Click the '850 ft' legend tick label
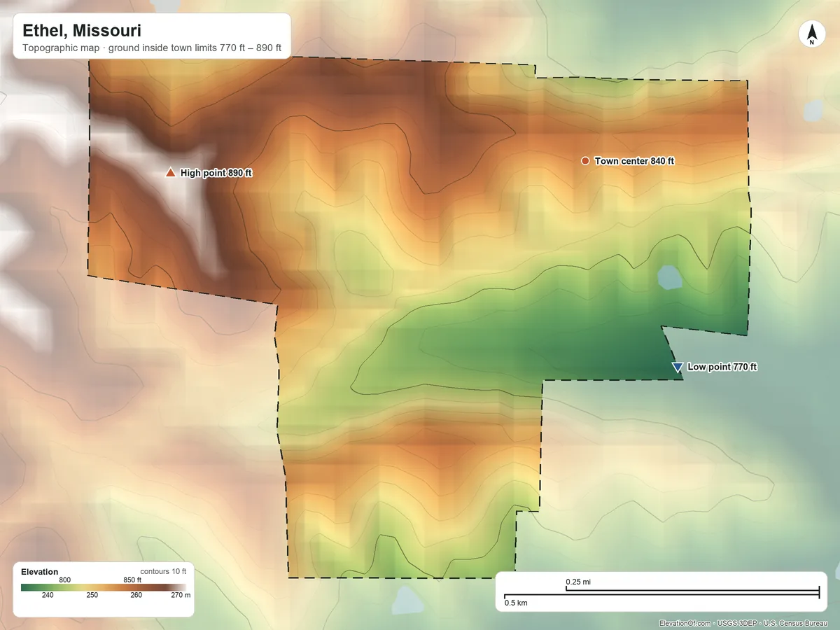The width and height of the screenshot is (840, 630). tap(132, 580)
